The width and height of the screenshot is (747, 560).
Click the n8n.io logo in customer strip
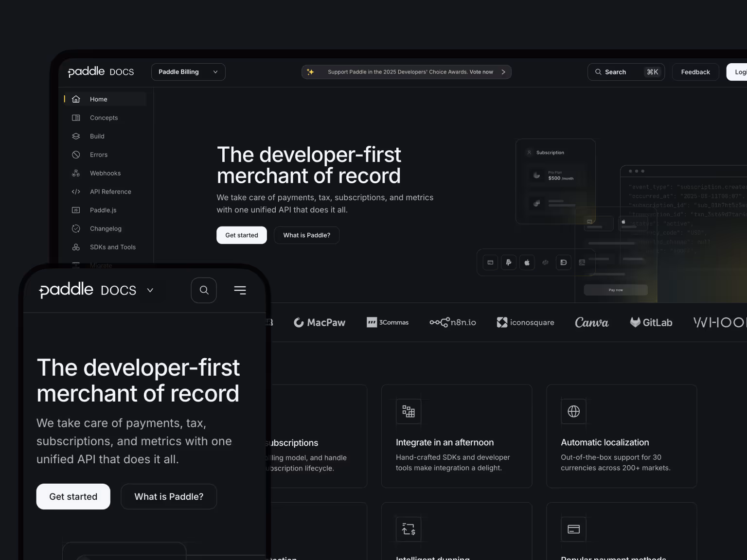[453, 322]
